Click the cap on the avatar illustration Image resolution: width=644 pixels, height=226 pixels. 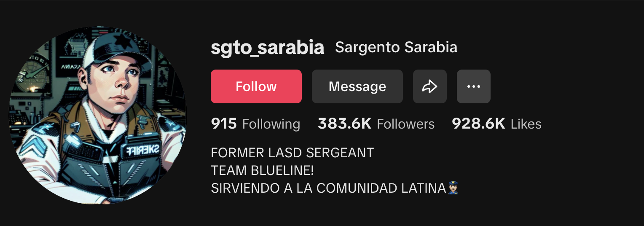tap(117, 51)
